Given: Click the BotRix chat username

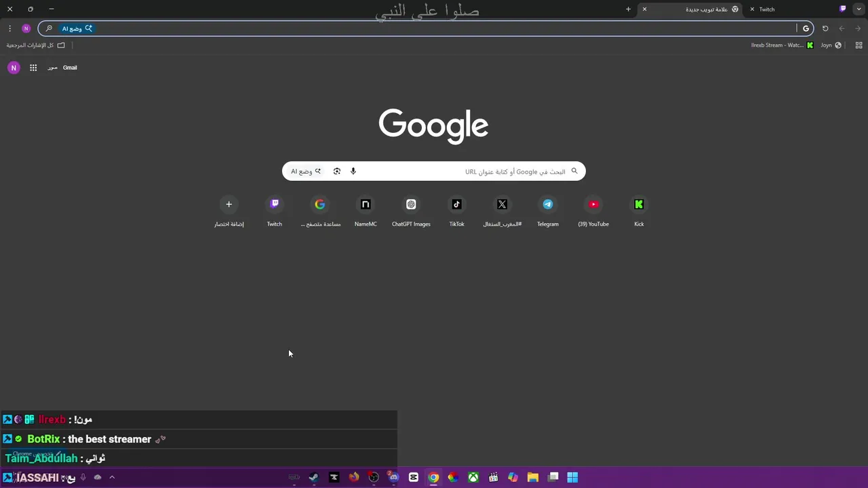Looking at the screenshot, I should 43,439.
